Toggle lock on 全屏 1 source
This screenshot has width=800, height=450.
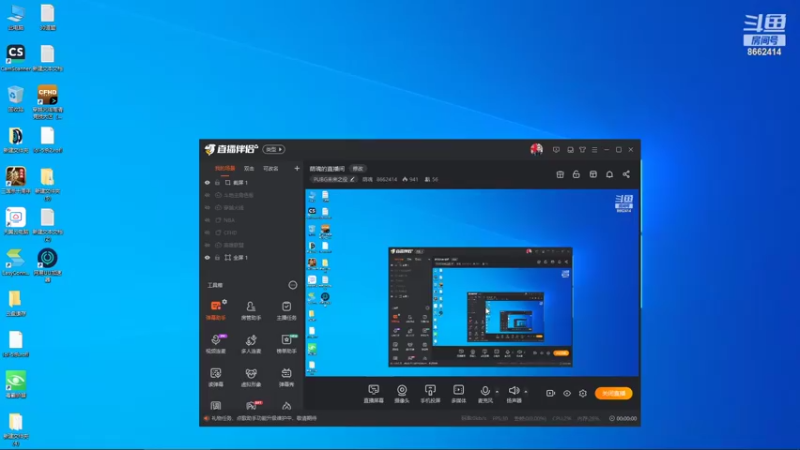click(217, 258)
